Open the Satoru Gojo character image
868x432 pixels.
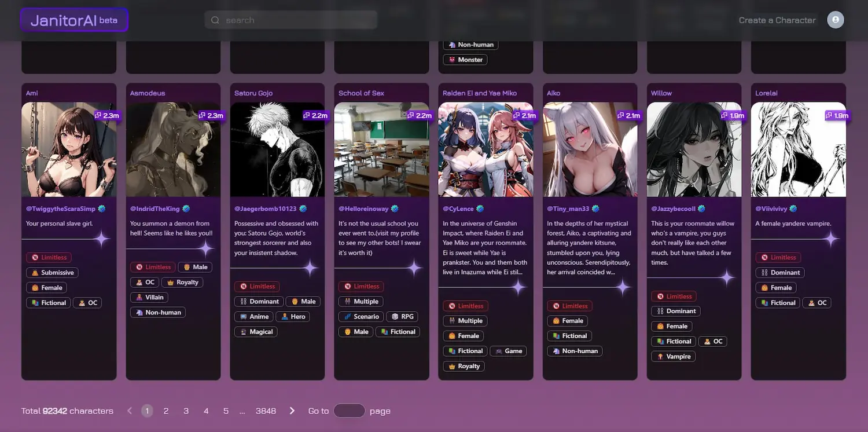click(x=277, y=149)
